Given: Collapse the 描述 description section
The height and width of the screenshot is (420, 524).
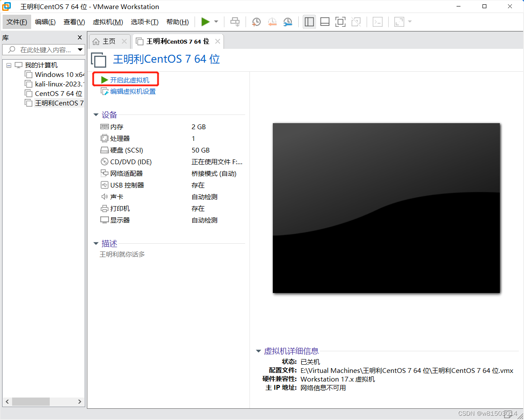Looking at the screenshot, I should pos(96,244).
